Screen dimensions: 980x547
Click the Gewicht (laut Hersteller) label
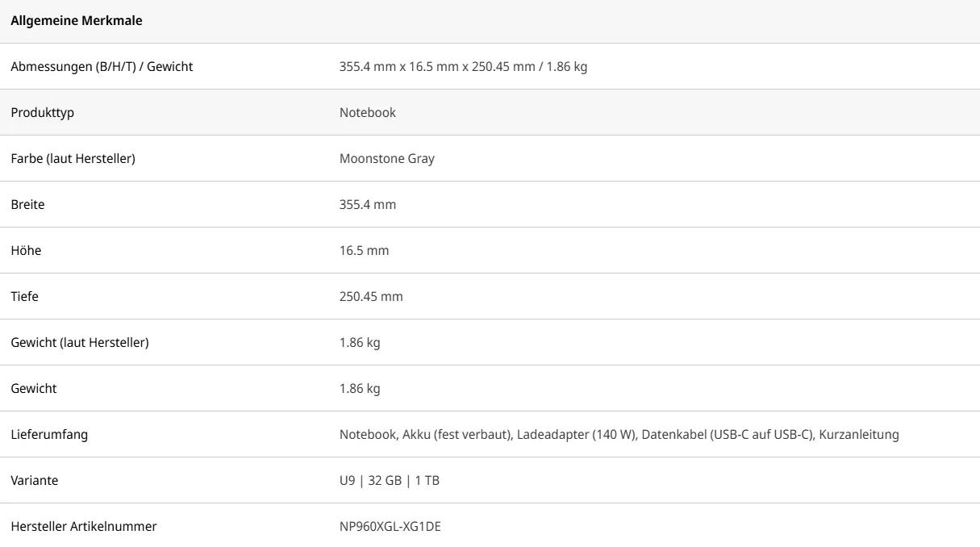(x=79, y=343)
